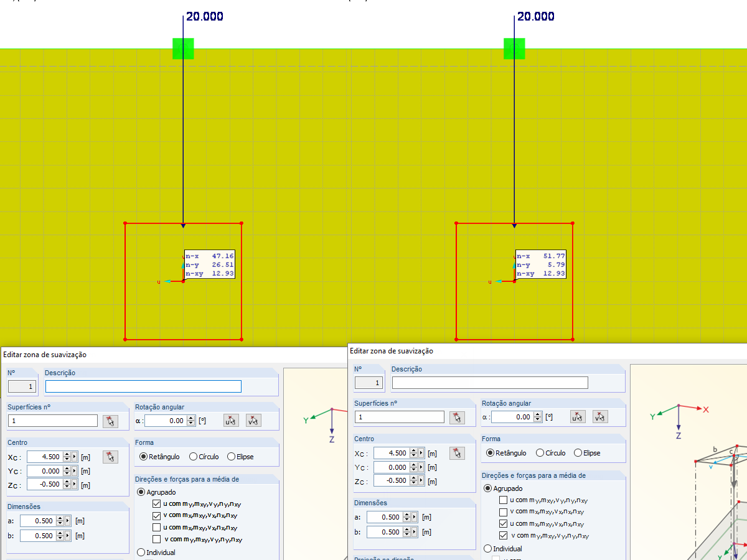This screenshot has height=560, width=747.
Task: Open Yc value arrow menu in left dialog
Action: 75,472
